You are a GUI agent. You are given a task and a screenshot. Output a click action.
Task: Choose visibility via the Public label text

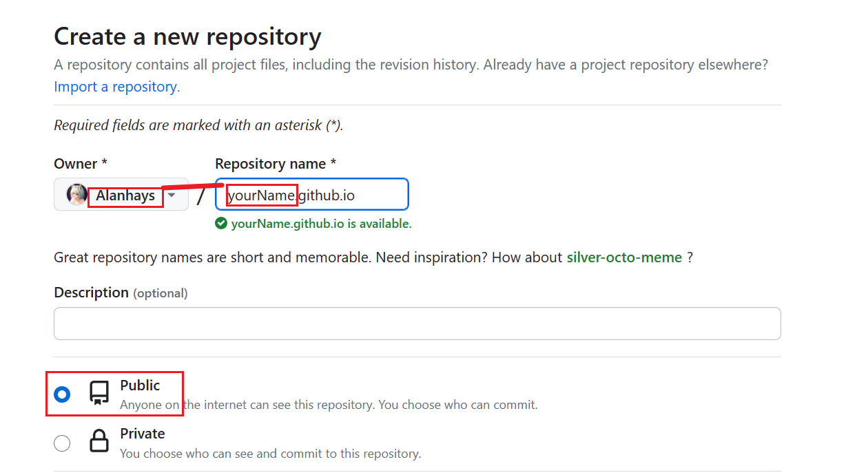click(x=140, y=386)
